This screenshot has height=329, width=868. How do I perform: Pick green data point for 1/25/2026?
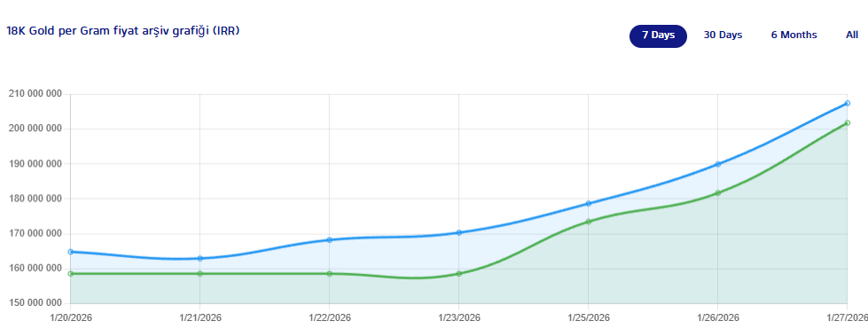(589, 222)
